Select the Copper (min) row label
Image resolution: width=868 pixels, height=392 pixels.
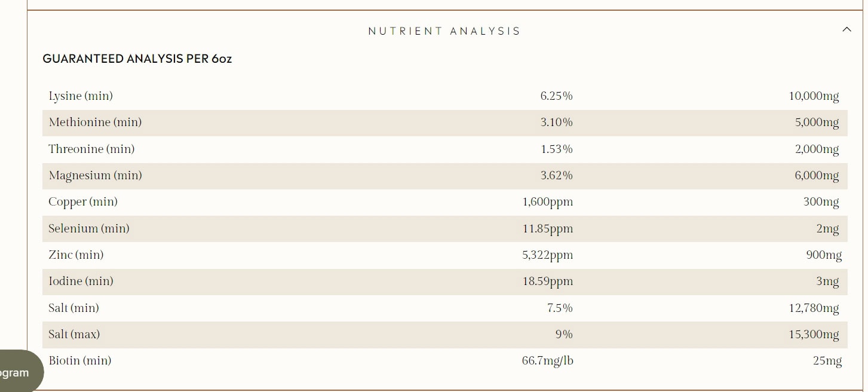pyautogui.click(x=83, y=202)
